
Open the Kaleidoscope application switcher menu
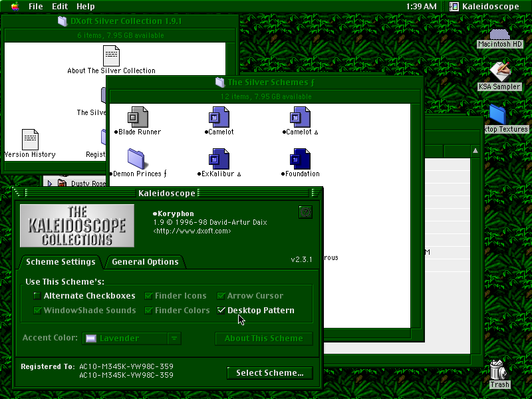pyautogui.click(x=485, y=7)
